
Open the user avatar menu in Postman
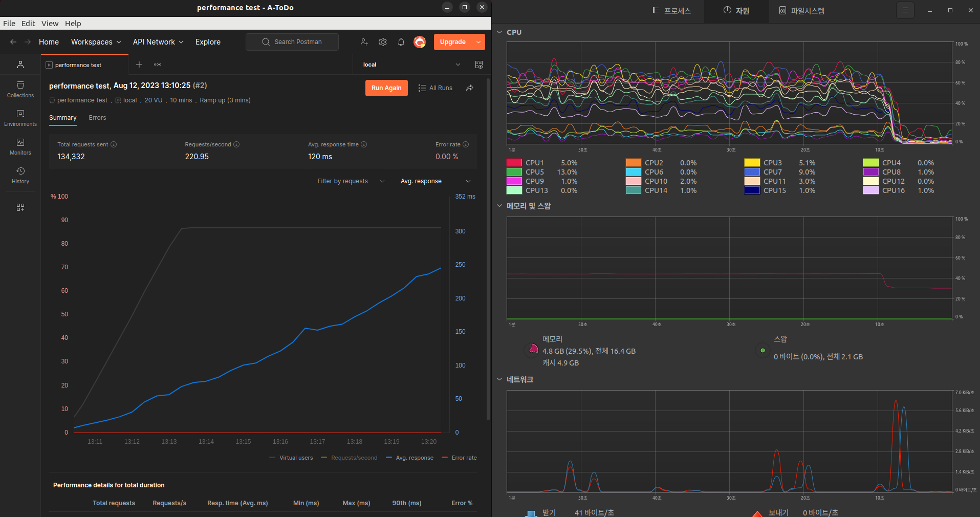[420, 42]
